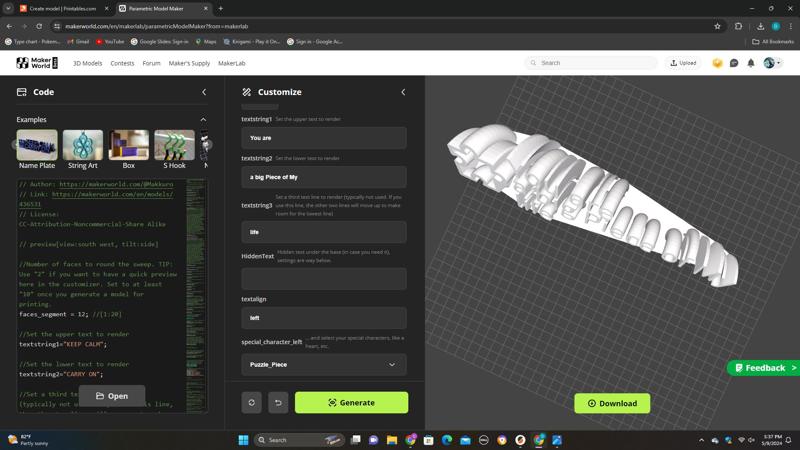Open the gold points icon
Viewport: 800px width, 450px height.
[x=717, y=63]
